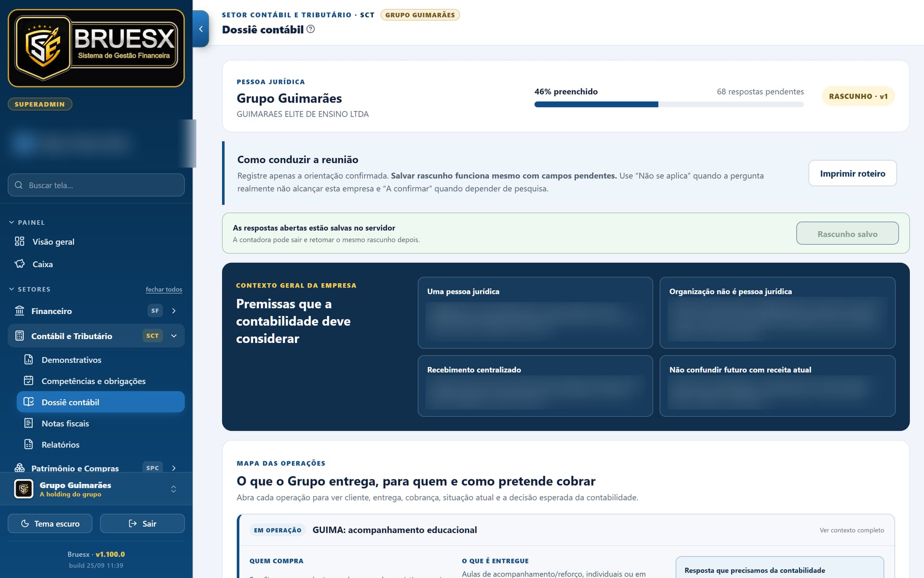
Task: Click the Dossiê contábil book icon
Action: point(29,402)
